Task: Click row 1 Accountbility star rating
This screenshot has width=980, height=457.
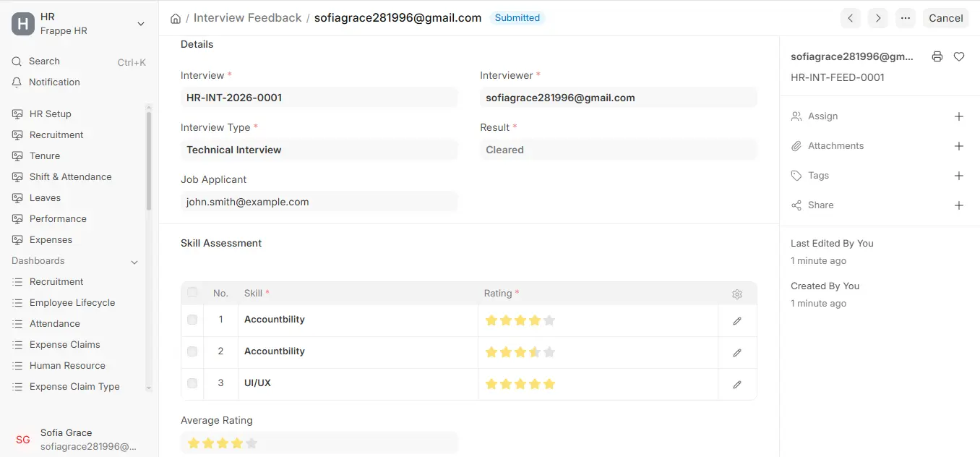Action: pos(520,320)
